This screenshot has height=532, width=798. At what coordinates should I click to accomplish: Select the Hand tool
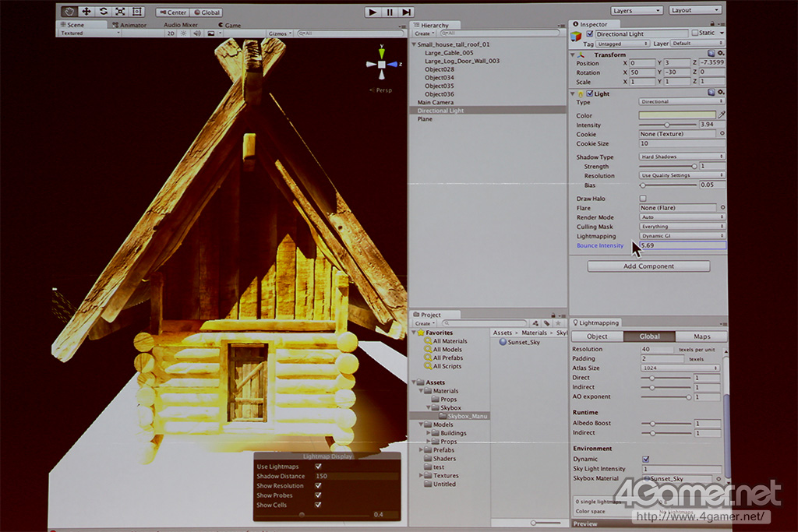point(69,12)
